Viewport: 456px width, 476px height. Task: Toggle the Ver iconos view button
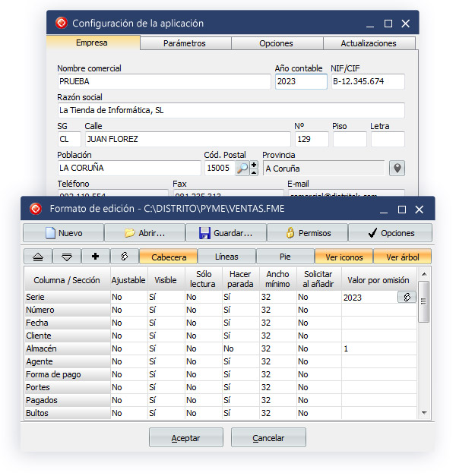point(344,257)
